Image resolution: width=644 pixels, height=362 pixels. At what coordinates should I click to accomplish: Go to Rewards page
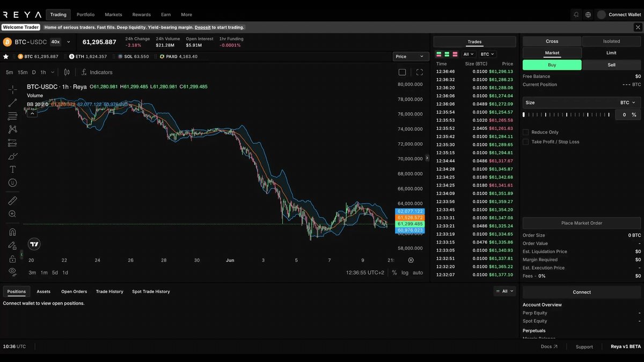[x=142, y=14]
